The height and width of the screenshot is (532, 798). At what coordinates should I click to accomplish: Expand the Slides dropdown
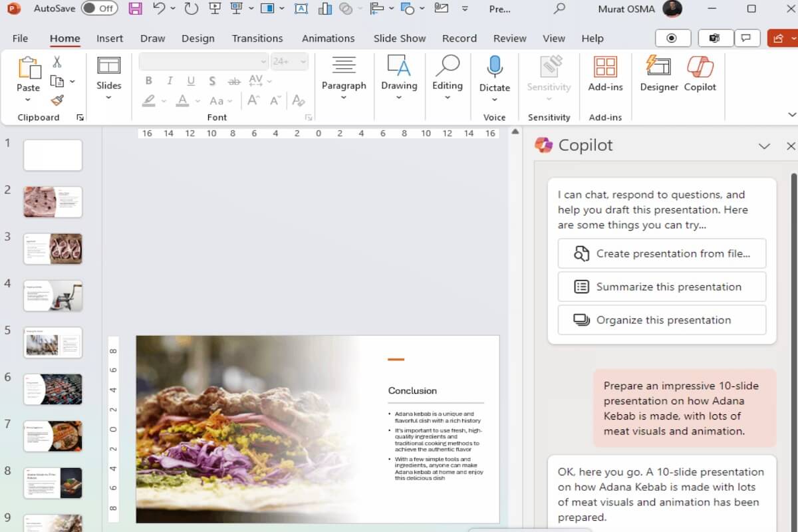(108, 96)
